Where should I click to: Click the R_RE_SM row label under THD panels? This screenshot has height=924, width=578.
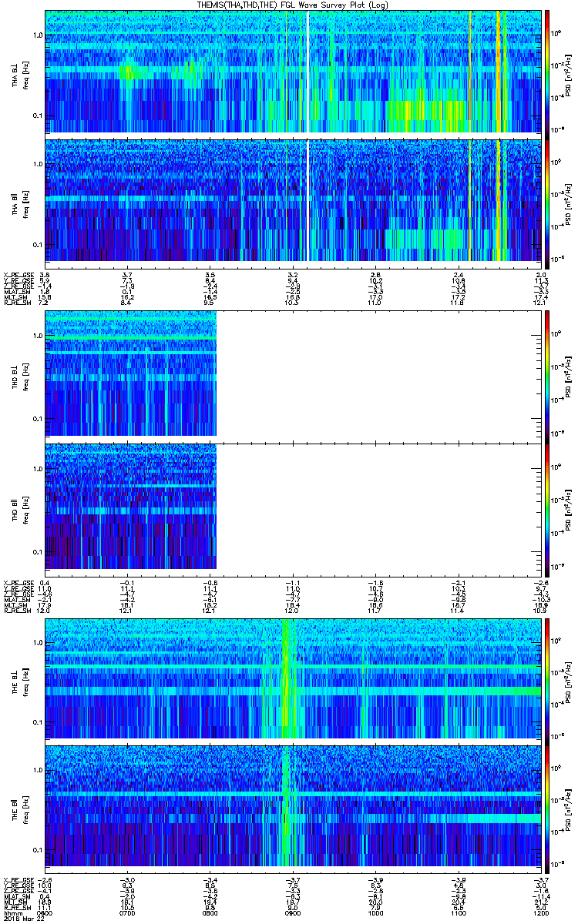[x=16, y=612]
